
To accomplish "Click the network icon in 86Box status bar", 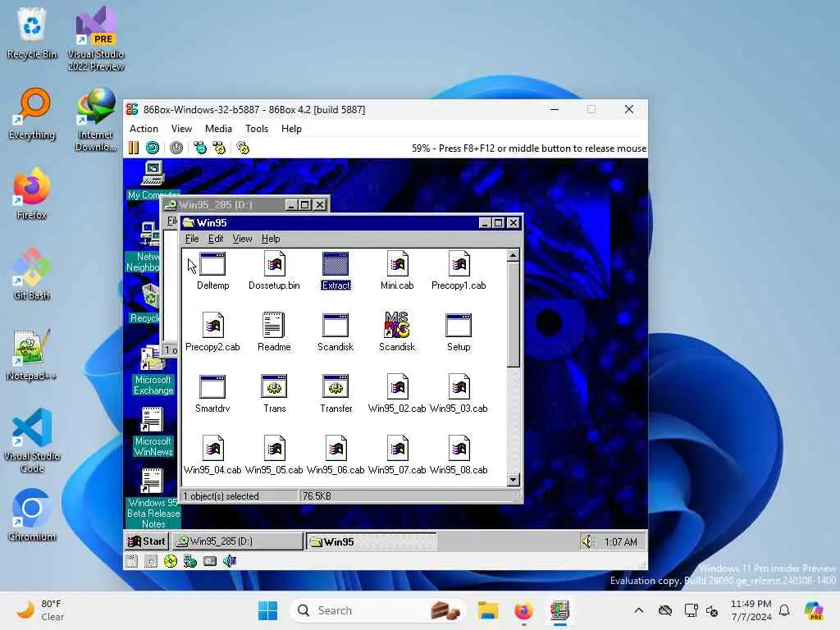I will pos(190,561).
